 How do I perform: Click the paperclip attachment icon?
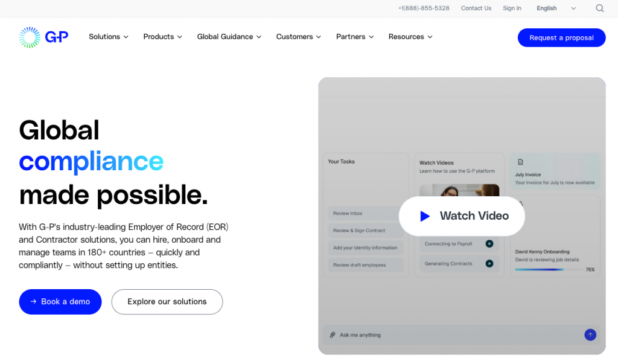(x=333, y=335)
